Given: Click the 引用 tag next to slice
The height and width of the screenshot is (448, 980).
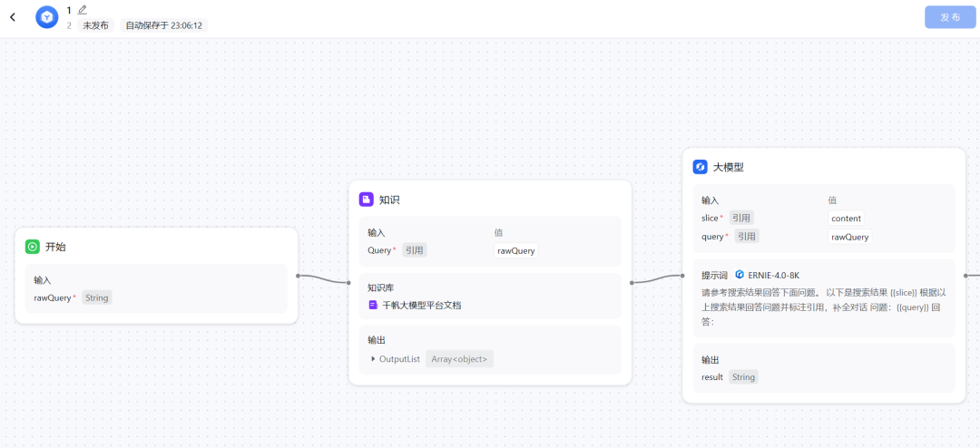Looking at the screenshot, I should [x=741, y=218].
